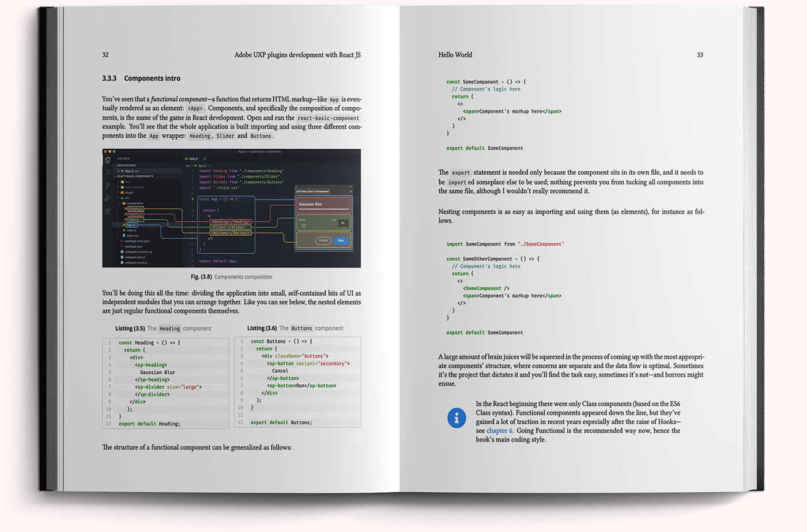Image resolution: width=807 pixels, height=532 pixels.
Task: Click the 'sp-button variant="secondary"' line
Action: tap(308, 364)
